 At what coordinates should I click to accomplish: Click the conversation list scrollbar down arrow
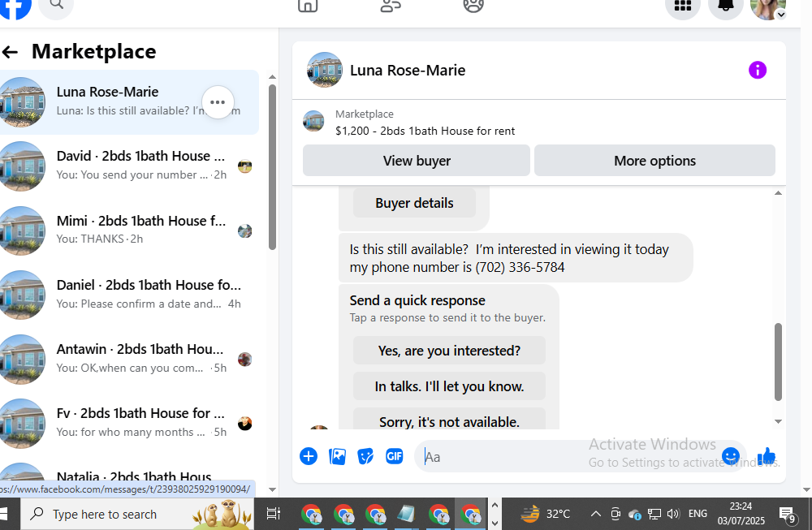pyautogui.click(x=272, y=489)
